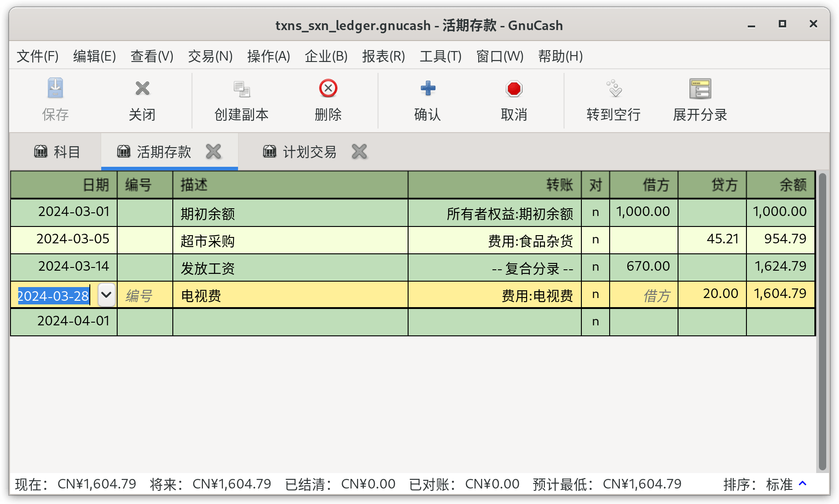
Task: Click the account icon on 计划交易 tab
Action: [x=269, y=151]
